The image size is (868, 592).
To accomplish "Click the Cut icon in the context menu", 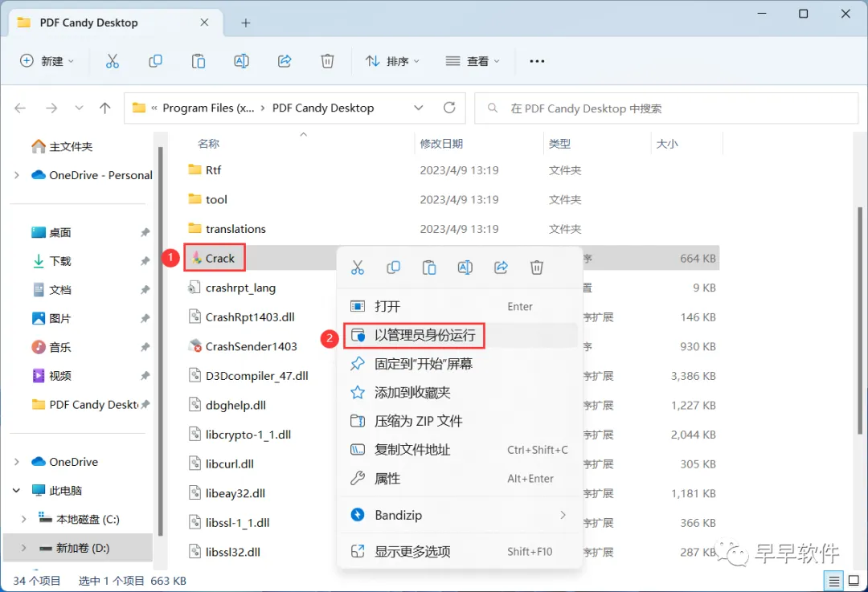I will [358, 267].
